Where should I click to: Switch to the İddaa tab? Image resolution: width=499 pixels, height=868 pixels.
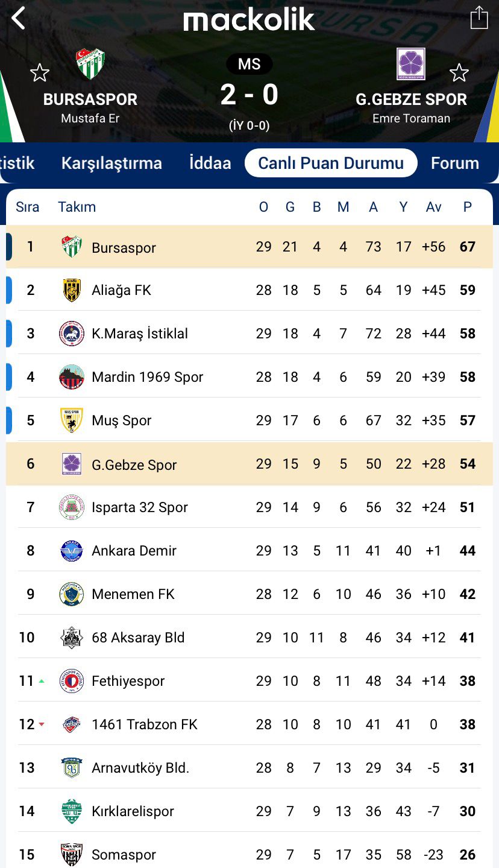pyautogui.click(x=210, y=163)
